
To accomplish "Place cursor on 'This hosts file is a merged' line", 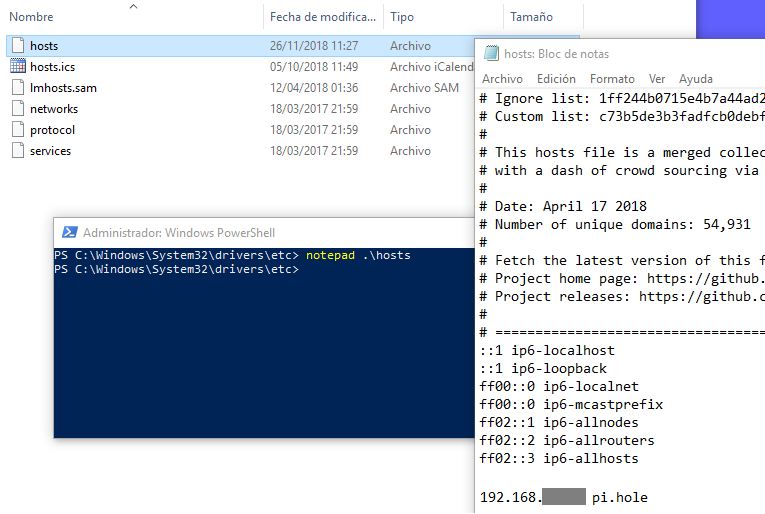I will click(622, 153).
